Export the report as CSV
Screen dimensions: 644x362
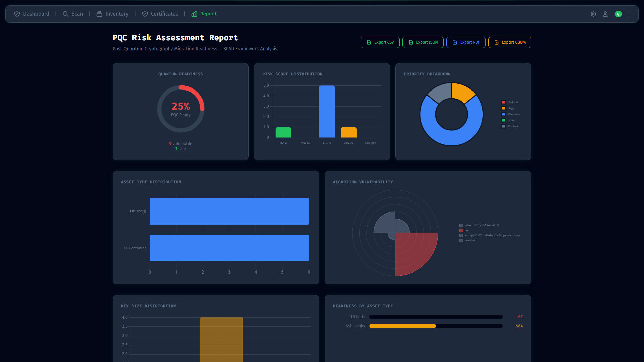tap(380, 42)
